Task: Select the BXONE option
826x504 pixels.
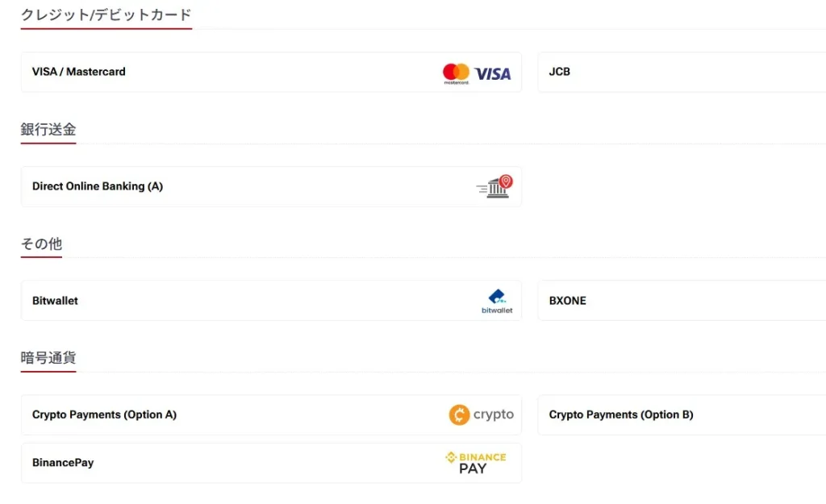Action: pyautogui.click(x=568, y=301)
